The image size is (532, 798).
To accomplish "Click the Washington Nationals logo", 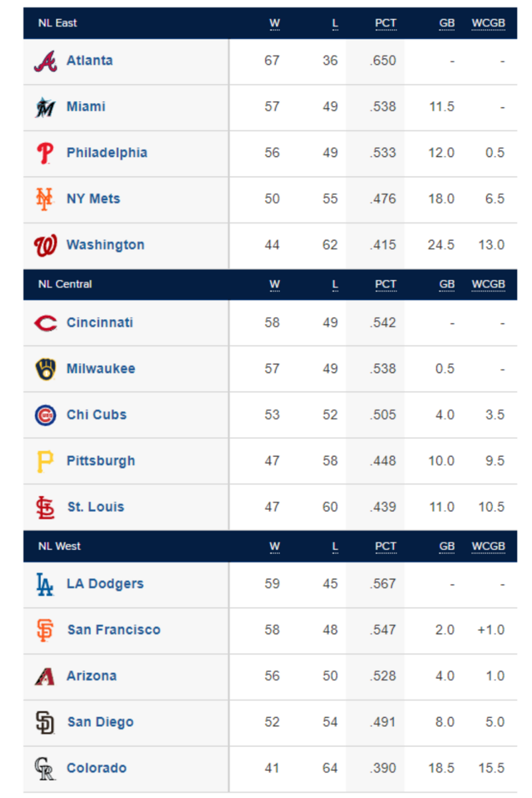I will [45, 245].
